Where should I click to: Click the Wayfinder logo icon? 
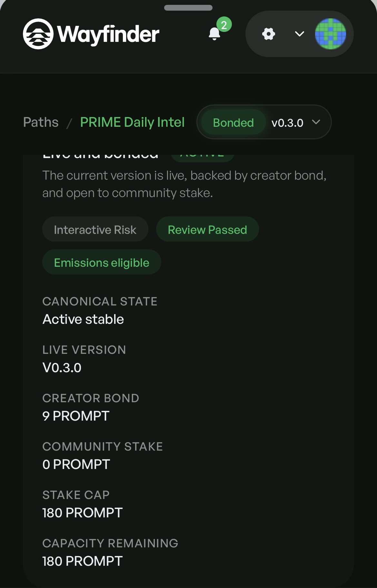click(38, 34)
